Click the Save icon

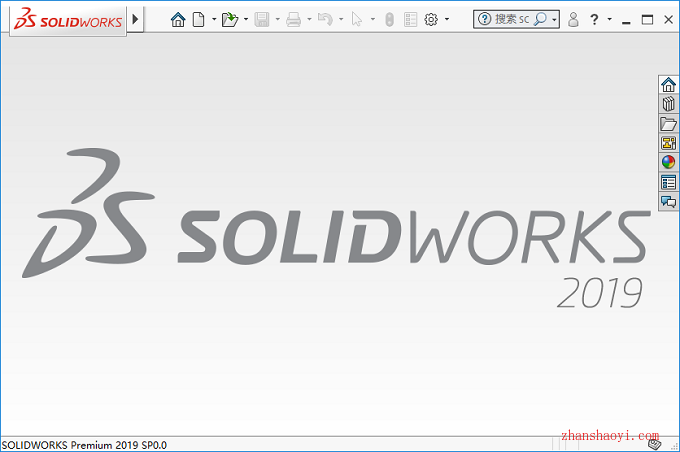(x=262, y=20)
